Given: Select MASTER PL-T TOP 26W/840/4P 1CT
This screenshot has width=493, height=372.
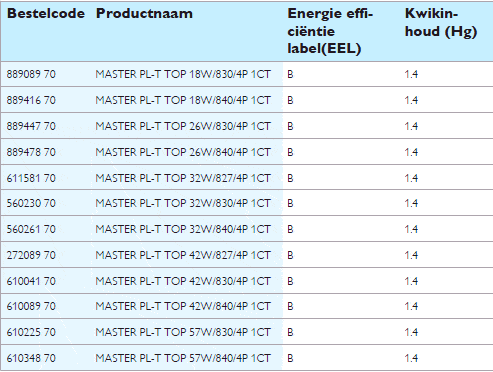Looking at the screenshot, I should tap(183, 152).
